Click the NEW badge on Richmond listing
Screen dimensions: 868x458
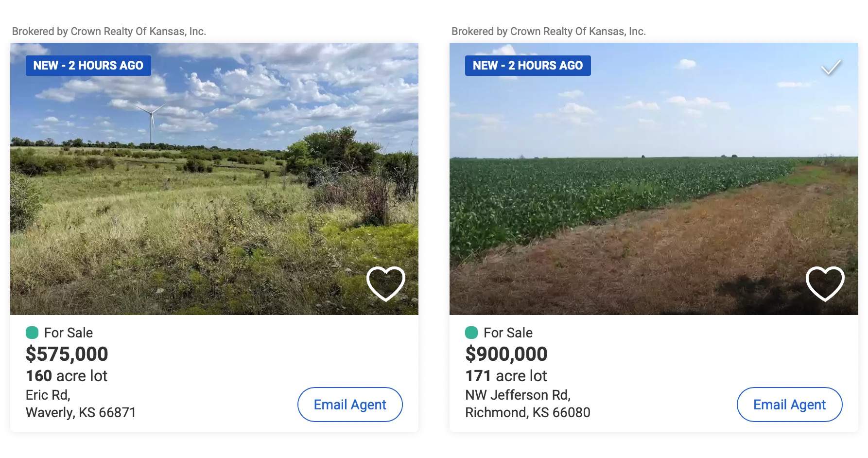(x=528, y=66)
